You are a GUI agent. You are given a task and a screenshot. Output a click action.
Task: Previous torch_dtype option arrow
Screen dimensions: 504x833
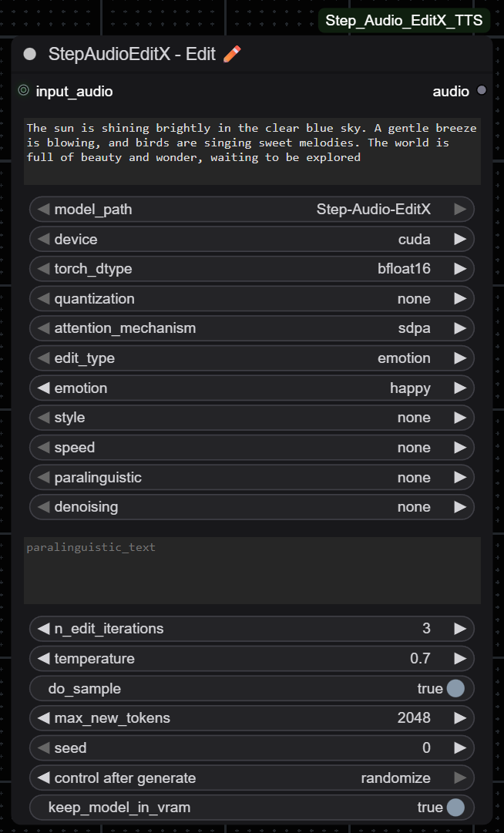[43, 269]
